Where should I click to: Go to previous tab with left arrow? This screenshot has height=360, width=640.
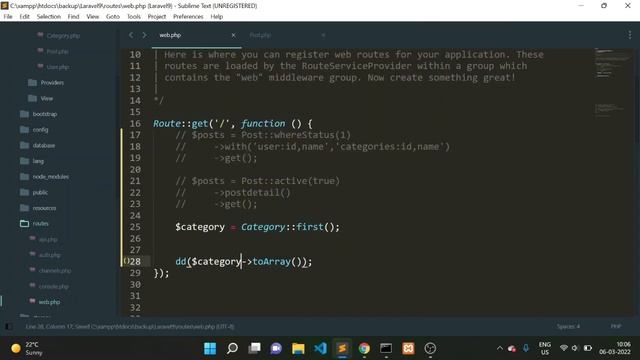tap(131, 35)
